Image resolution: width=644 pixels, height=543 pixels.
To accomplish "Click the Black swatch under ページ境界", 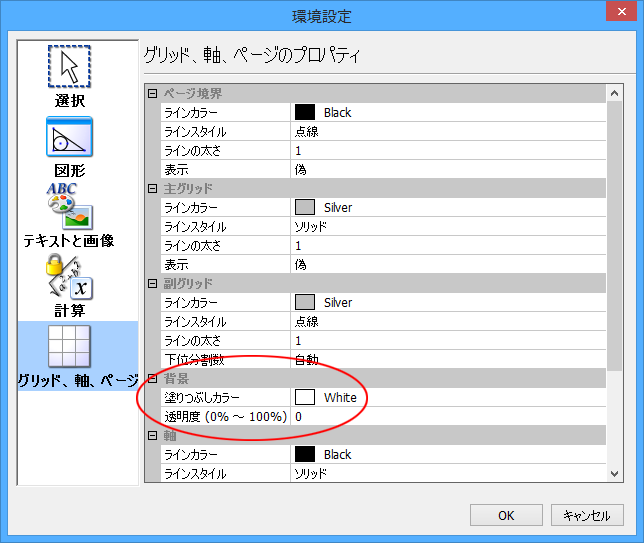I will click(x=306, y=113).
